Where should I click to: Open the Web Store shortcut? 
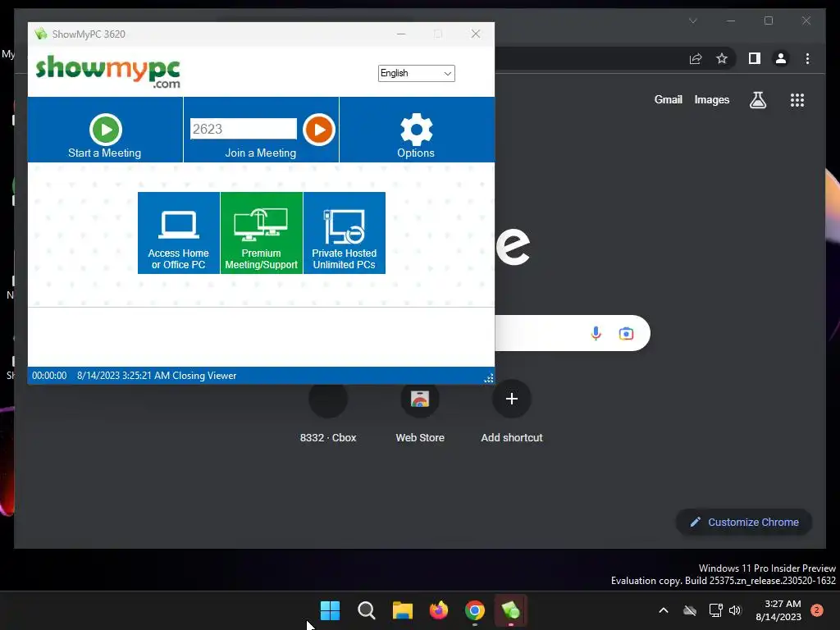pos(420,413)
